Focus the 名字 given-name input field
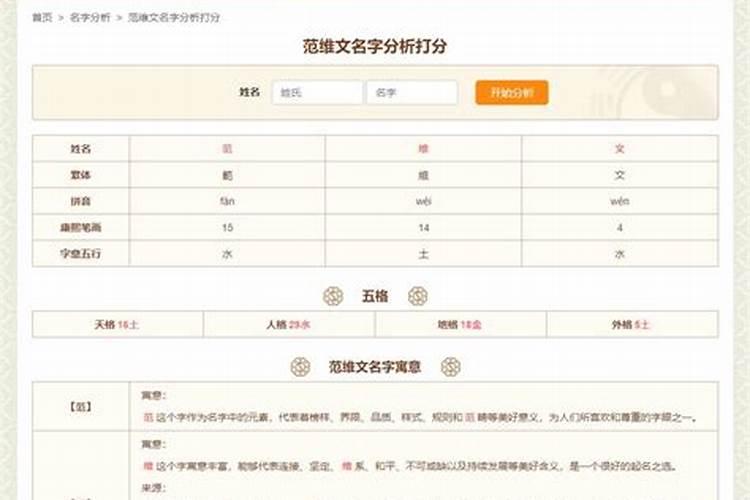The width and height of the screenshot is (750, 500). (x=412, y=92)
